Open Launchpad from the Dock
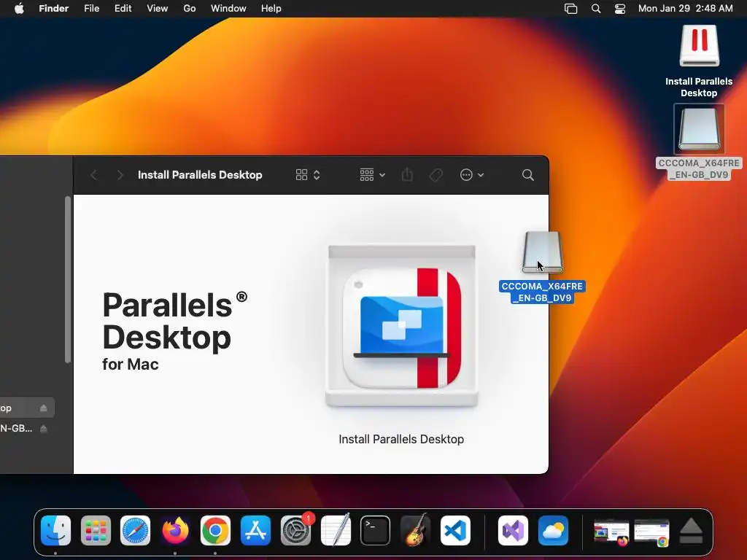Image resolution: width=747 pixels, height=560 pixels. (96, 531)
